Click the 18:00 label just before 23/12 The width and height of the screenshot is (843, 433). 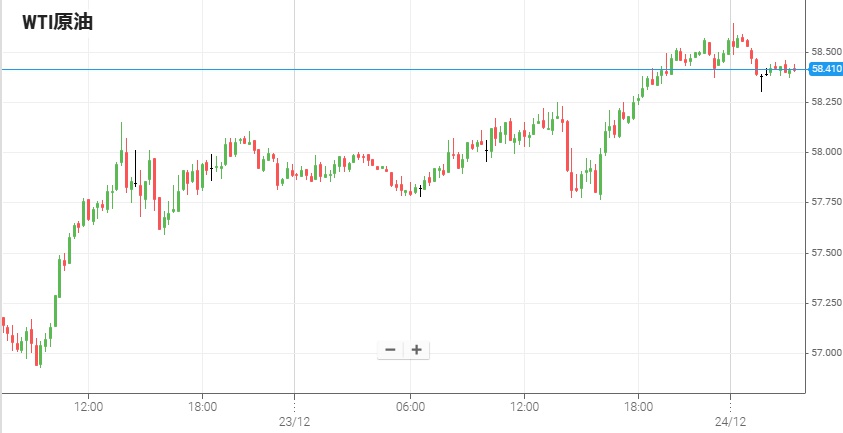(202, 406)
